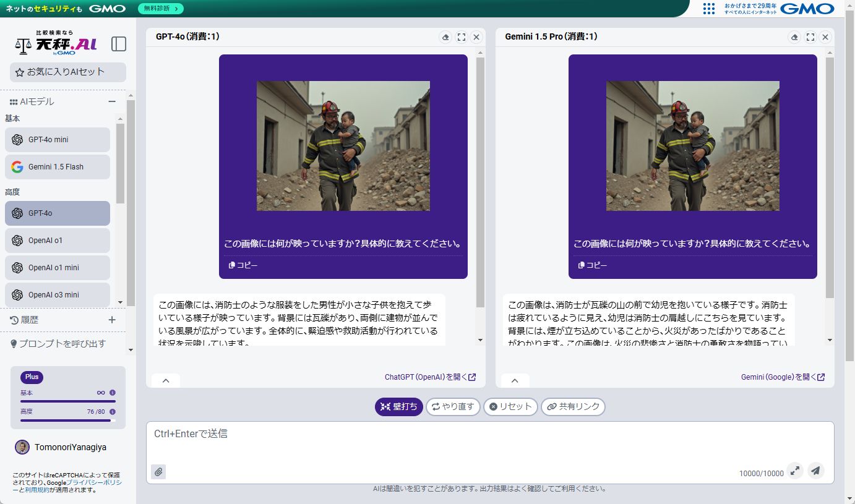Collapse the GPT-4o response using its chevron
This screenshot has height=504, width=855.
click(x=165, y=380)
